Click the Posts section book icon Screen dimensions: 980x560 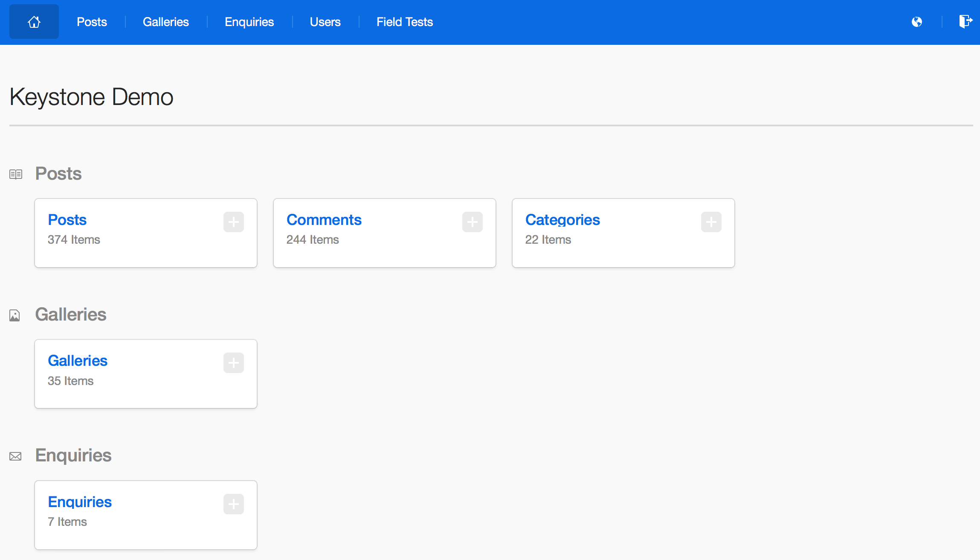point(16,174)
